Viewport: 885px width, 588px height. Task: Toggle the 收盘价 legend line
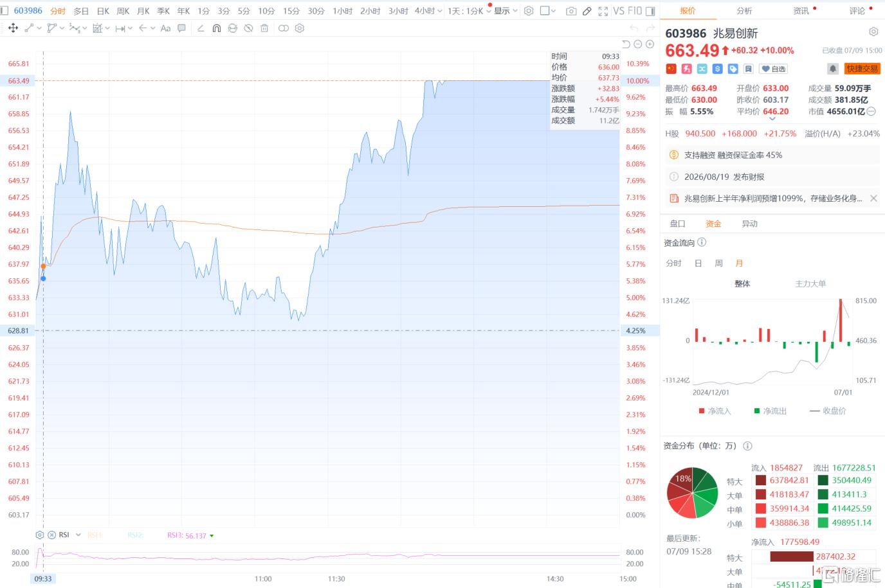click(x=828, y=411)
